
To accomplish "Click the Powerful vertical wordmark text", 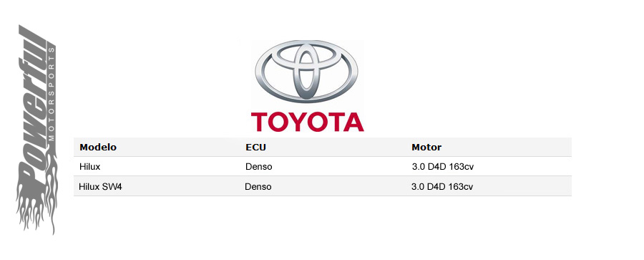I will click(33, 107).
